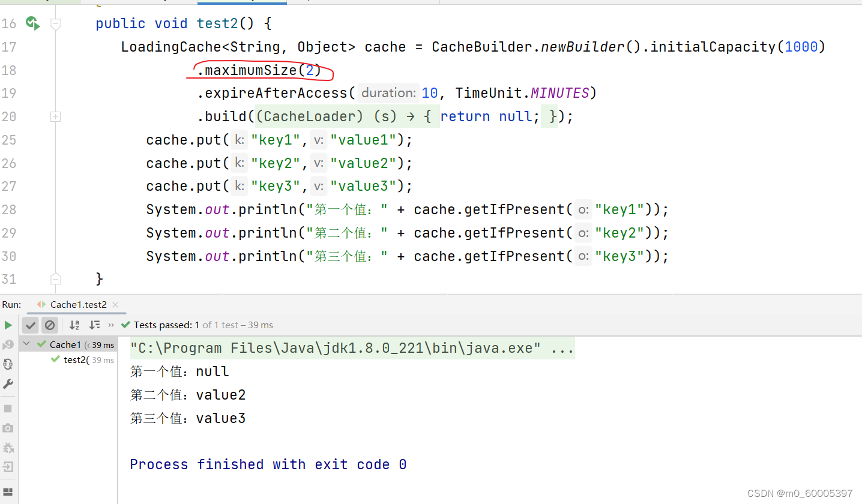Select the rerun failed tests icon
The height and width of the screenshot is (504, 862).
tap(8, 344)
